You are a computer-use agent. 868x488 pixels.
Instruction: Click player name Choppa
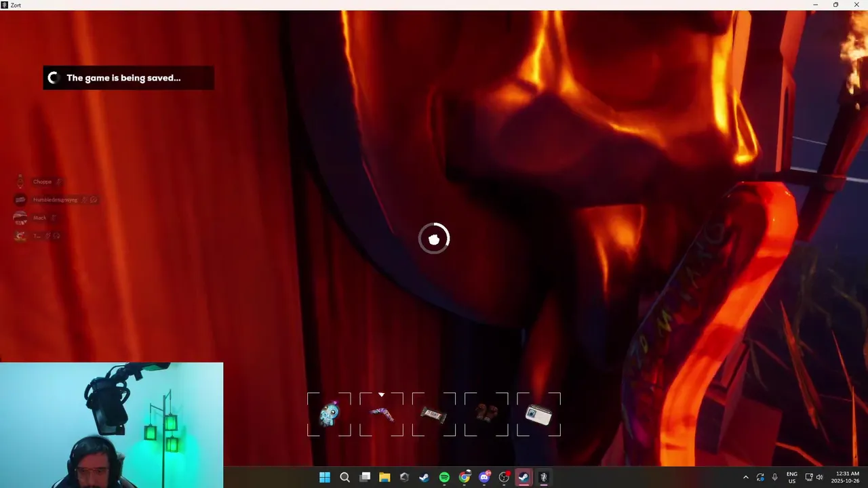click(42, 182)
